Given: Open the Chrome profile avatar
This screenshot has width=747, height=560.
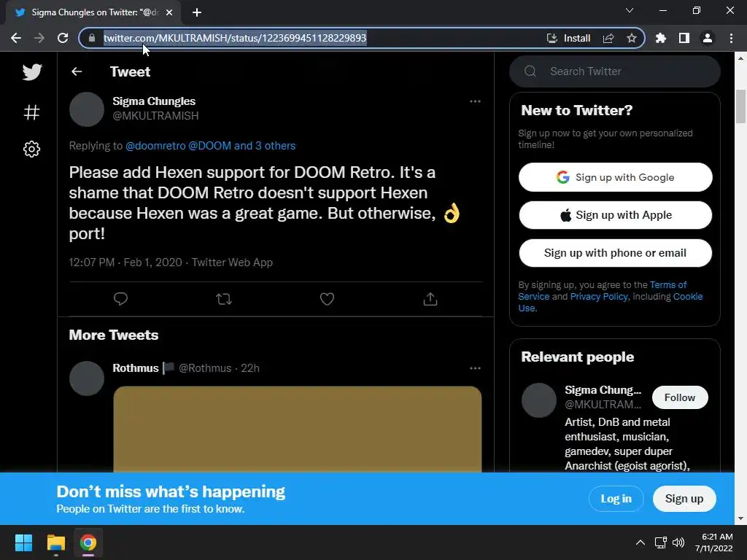Looking at the screenshot, I should pyautogui.click(x=708, y=38).
